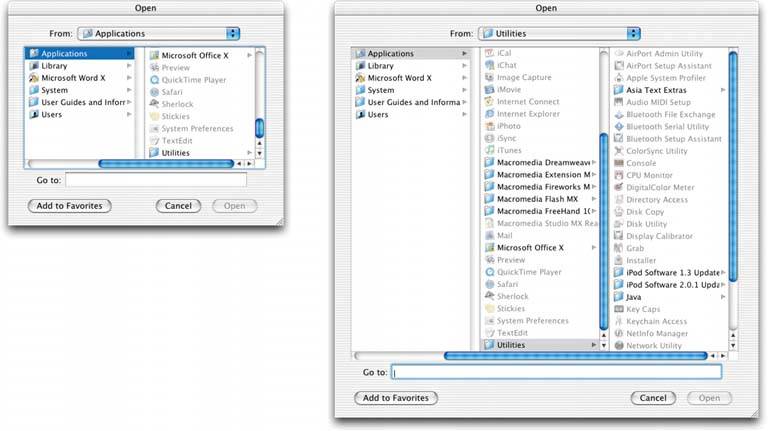Click horizontal scrollbar thumb in small dialog
Viewport: 768px width, 431px height.
166,164
